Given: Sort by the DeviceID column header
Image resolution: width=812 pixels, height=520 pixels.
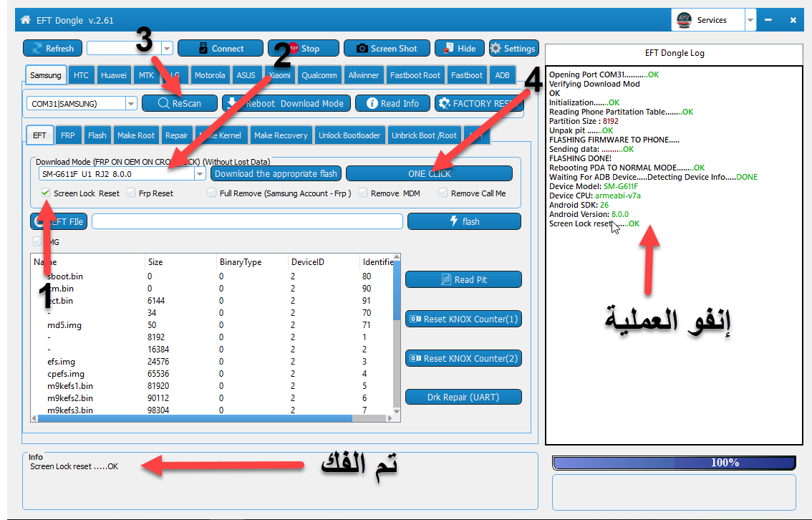Looking at the screenshot, I should tap(324, 262).
